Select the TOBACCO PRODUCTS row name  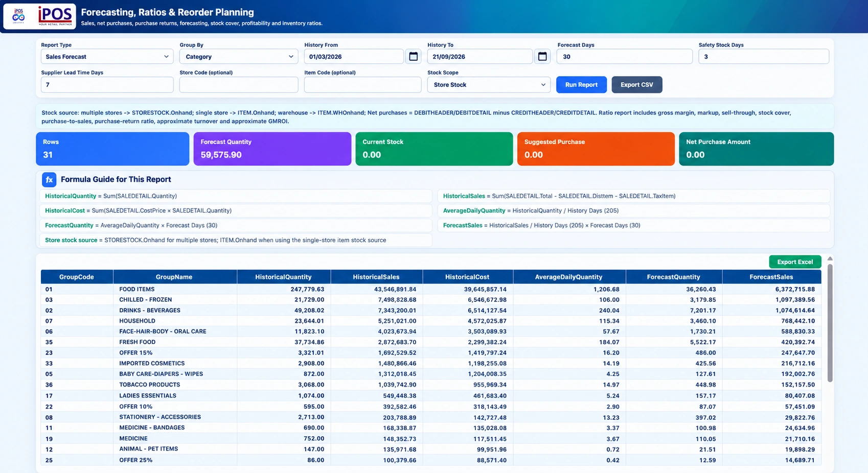click(150, 385)
